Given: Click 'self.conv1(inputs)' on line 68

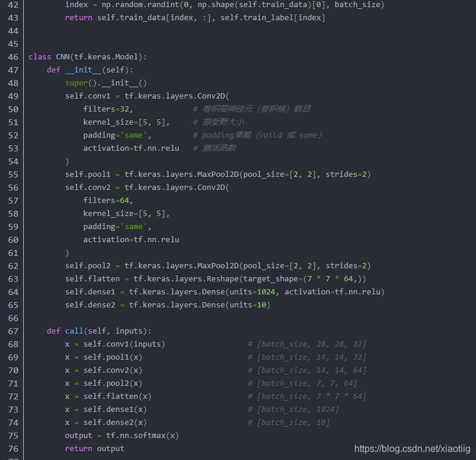Looking at the screenshot, I should [x=124, y=344].
